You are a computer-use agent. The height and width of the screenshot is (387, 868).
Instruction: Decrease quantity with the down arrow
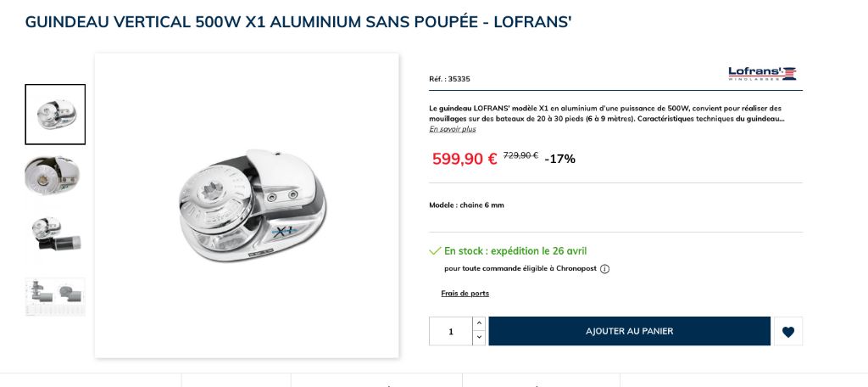(x=479, y=338)
